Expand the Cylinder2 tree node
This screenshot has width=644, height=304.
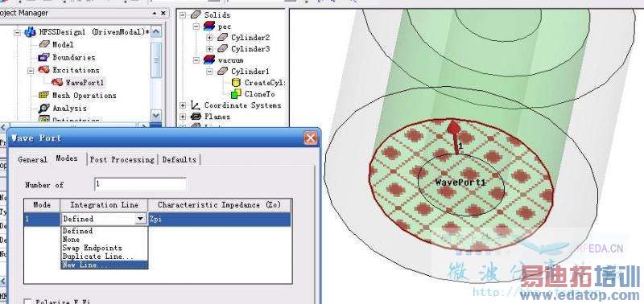pos(210,38)
